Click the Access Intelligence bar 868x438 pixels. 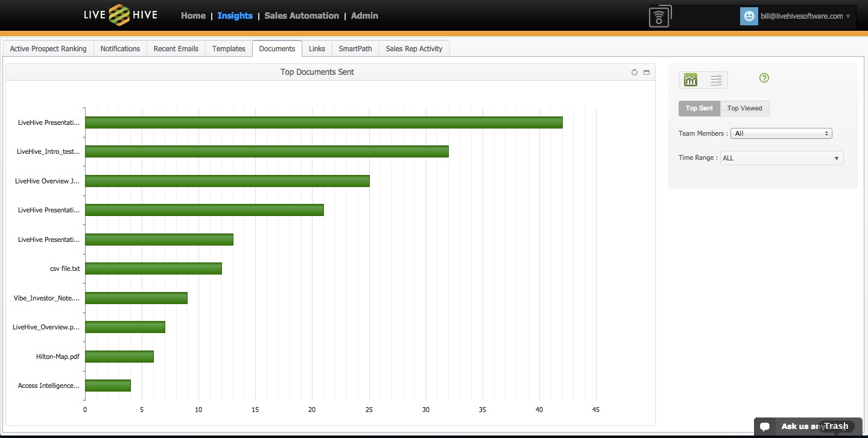pos(107,386)
